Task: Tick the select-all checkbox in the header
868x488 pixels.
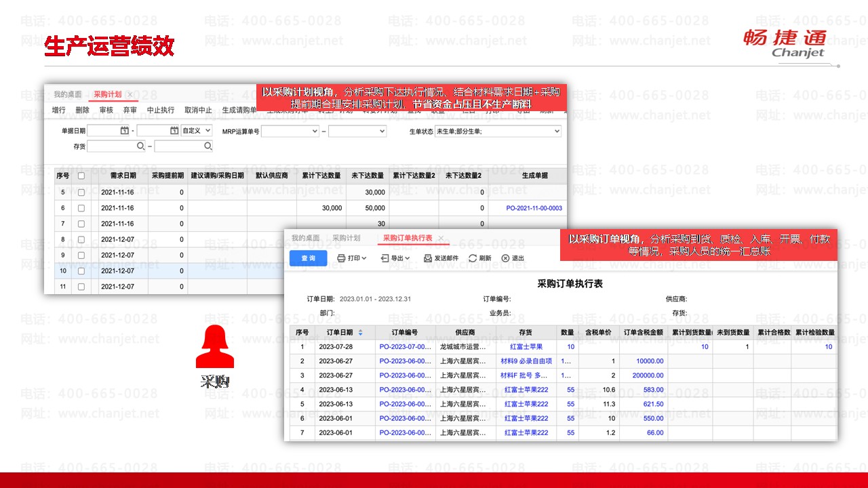Action: pyautogui.click(x=81, y=176)
